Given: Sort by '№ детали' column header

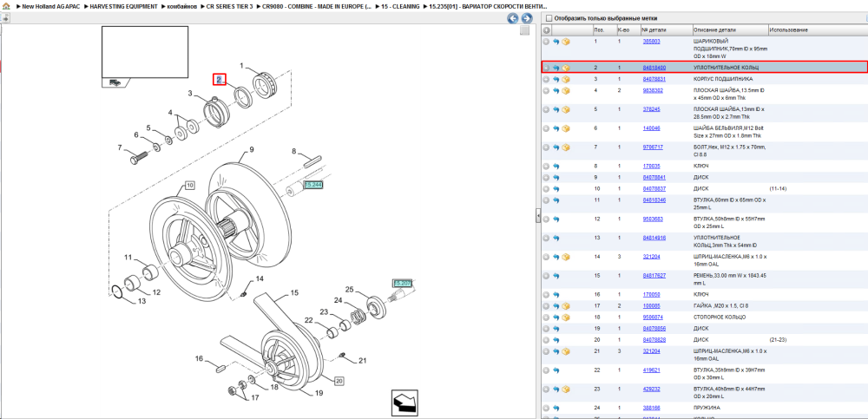Looking at the screenshot, I should click(x=667, y=29).
